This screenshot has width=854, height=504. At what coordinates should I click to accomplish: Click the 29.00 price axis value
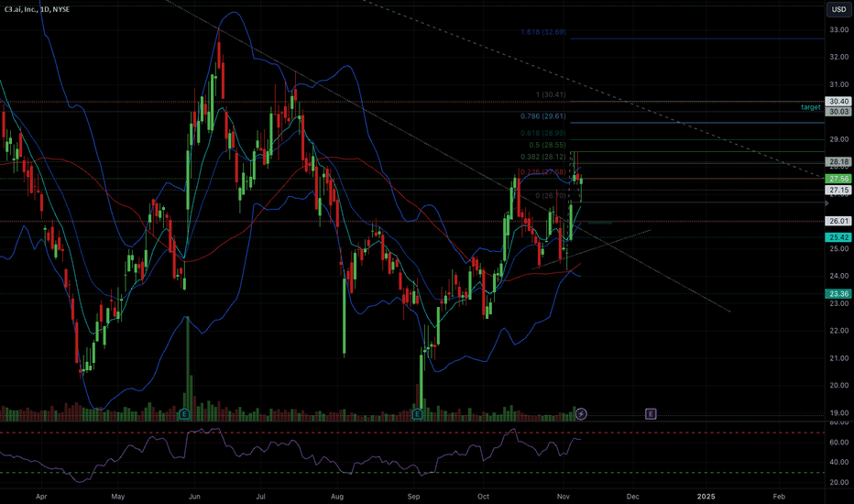tap(838, 139)
